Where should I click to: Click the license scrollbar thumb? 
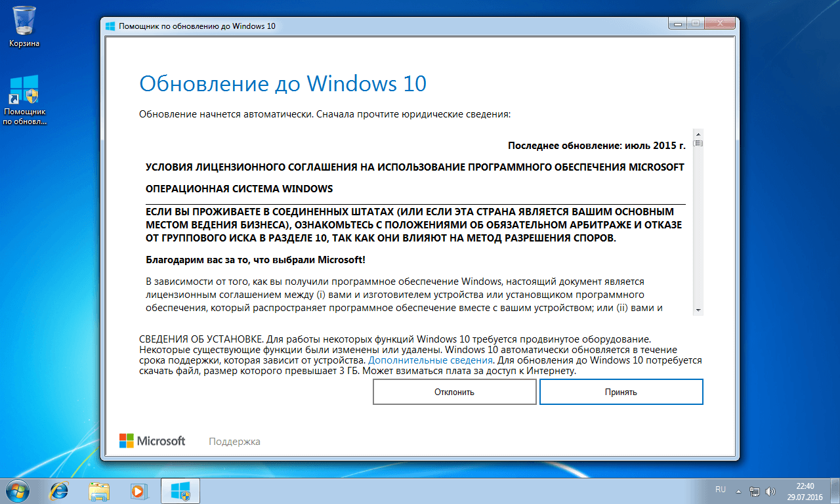pos(698,143)
